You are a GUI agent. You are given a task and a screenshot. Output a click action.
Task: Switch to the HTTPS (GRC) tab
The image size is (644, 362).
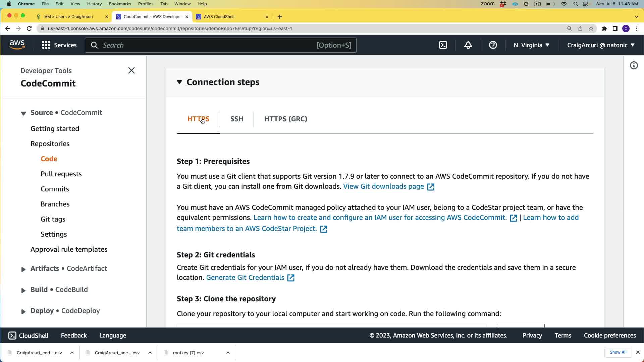point(285,119)
